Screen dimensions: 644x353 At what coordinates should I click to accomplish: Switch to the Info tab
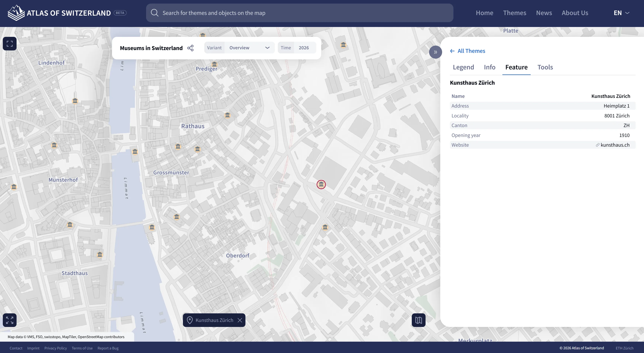(x=490, y=67)
